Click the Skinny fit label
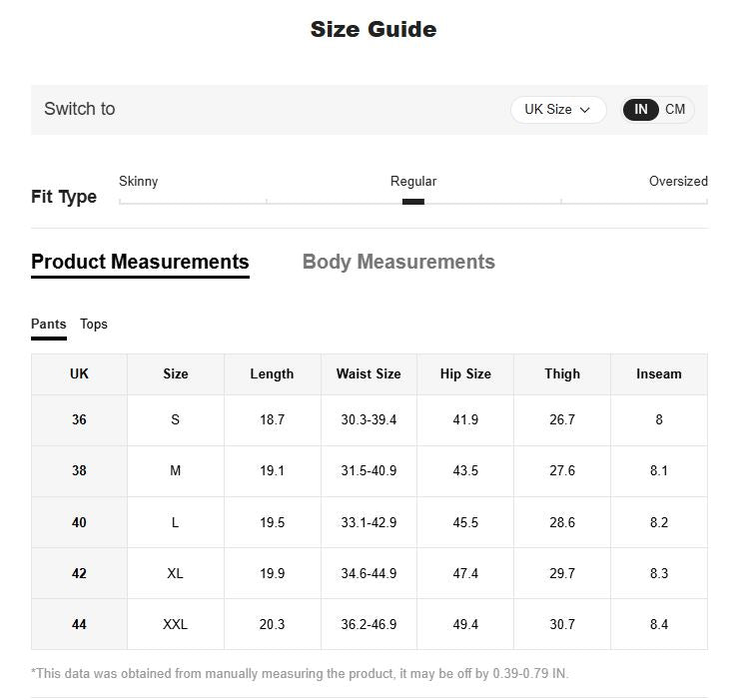The width and height of the screenshot is (739, 700). pos(138,181)
